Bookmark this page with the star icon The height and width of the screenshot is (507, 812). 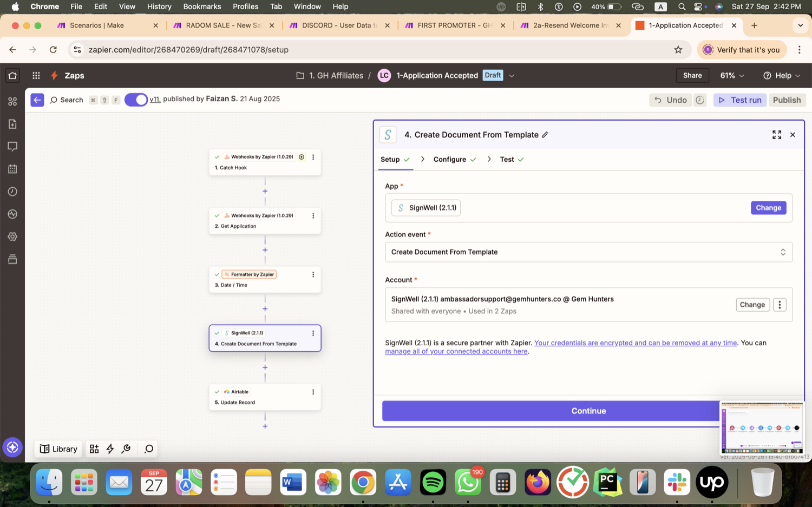coord(678,50)
